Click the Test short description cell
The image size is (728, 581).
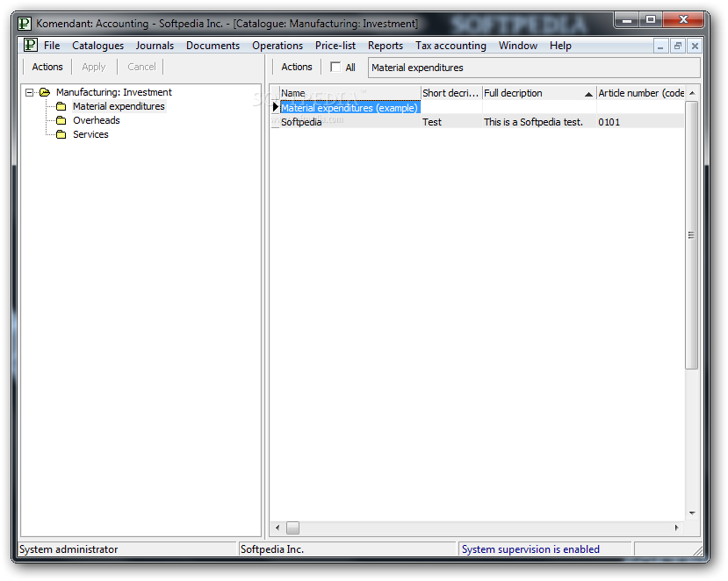(x=451, y=122)
